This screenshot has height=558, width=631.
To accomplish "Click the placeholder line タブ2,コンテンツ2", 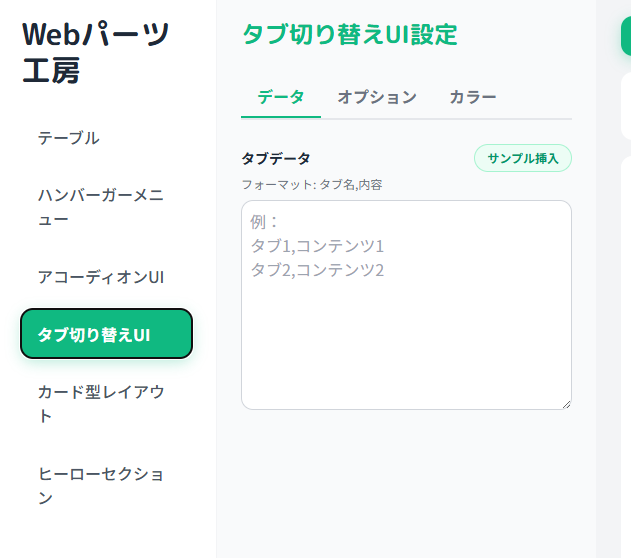I will pyautogui.click(x=317, y=270).
